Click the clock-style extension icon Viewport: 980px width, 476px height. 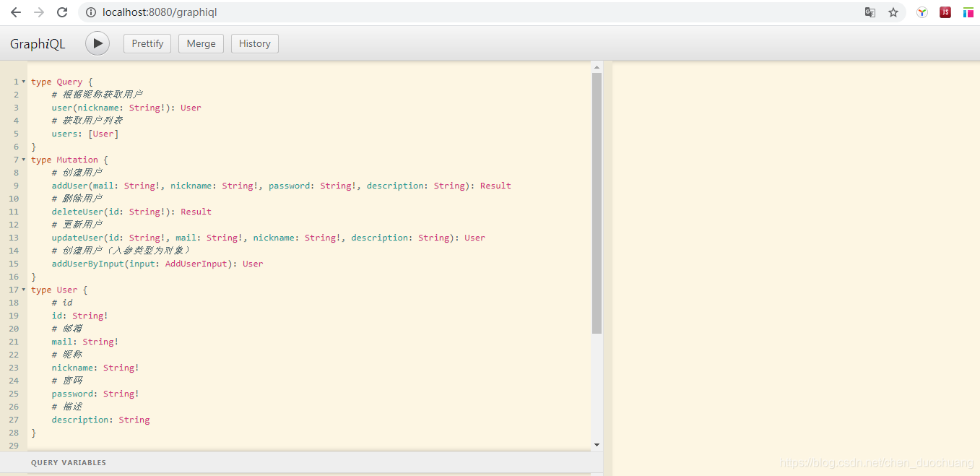(922, 12)
